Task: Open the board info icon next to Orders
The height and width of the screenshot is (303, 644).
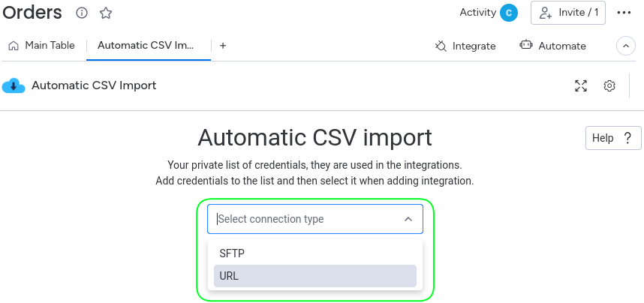Action: point(82,13)
